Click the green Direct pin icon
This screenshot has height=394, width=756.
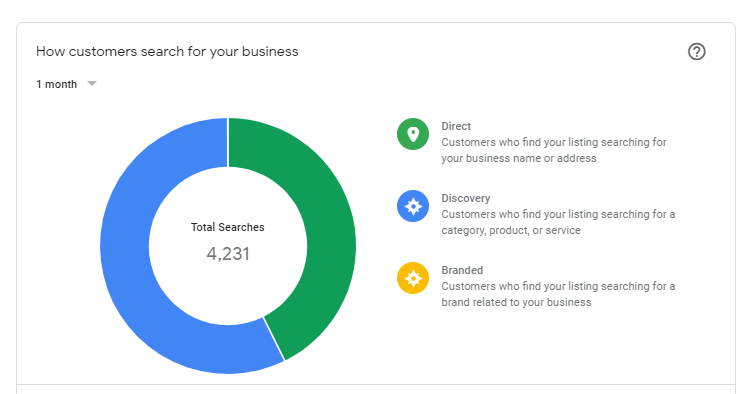(x=413, y=134)
